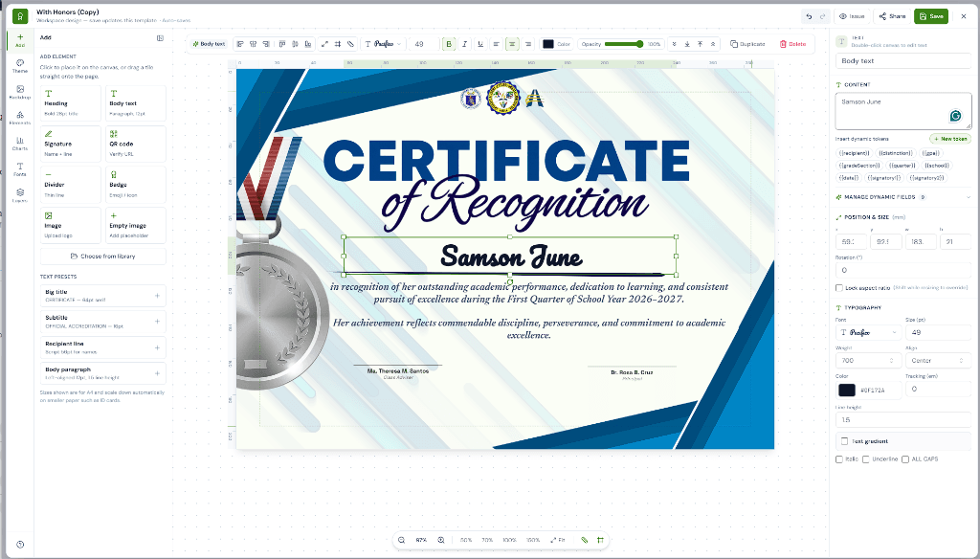Add a Divider element tile
The width and height of the screenshot is (980, 559).
(x=71, y=184)
